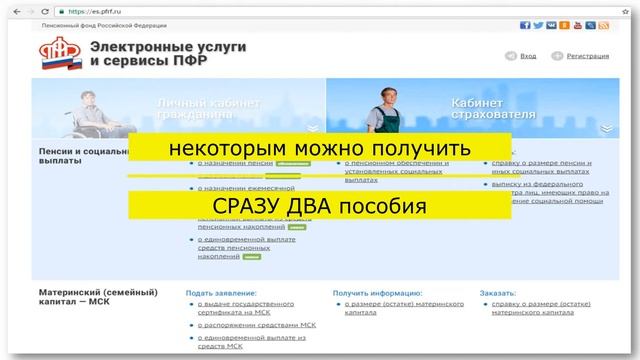Open link о пенсионном обеспечении и установленных социальных выплатах
The image size is (640, 360).
397,171
